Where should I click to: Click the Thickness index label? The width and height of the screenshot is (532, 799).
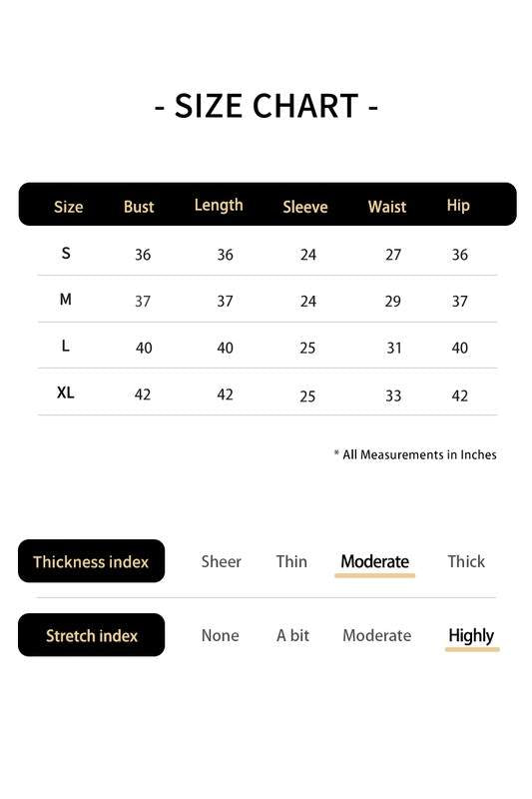tap(91, 561)
